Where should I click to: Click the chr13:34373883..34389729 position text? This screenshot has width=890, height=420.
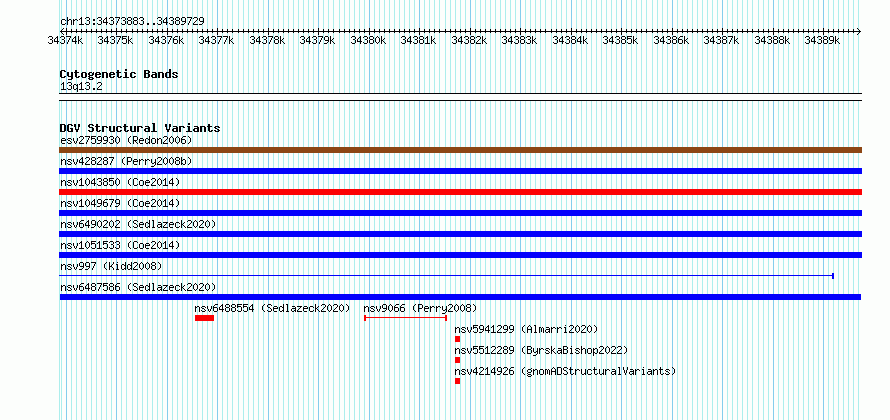132,21
